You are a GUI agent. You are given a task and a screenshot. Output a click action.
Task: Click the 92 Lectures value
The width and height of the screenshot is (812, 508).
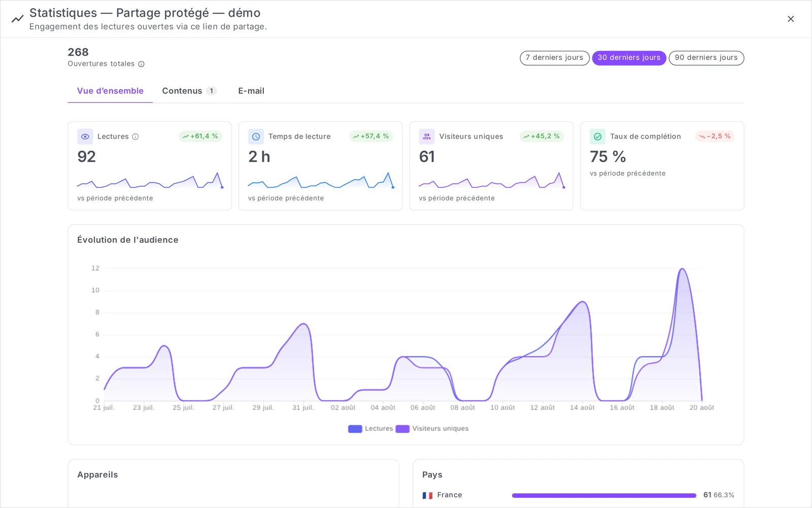tap(87, 156)
